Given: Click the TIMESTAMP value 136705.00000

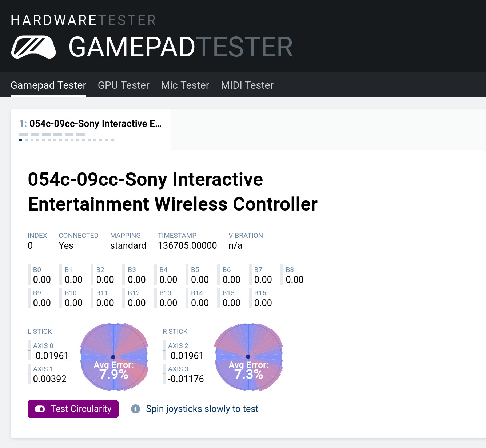Looking at the screenshot, I should [187, 245].
